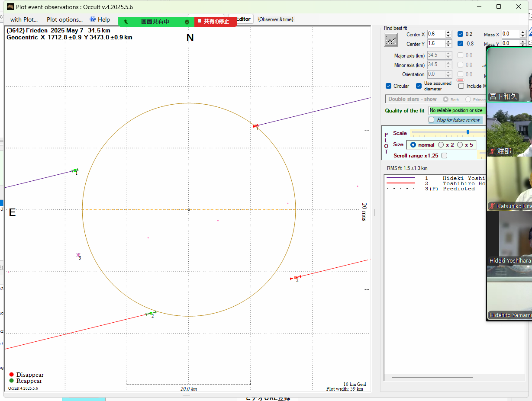Click disappear marker on chord 1
The image size is (532, 401).
pyautogui.click(x=255, y=126)
